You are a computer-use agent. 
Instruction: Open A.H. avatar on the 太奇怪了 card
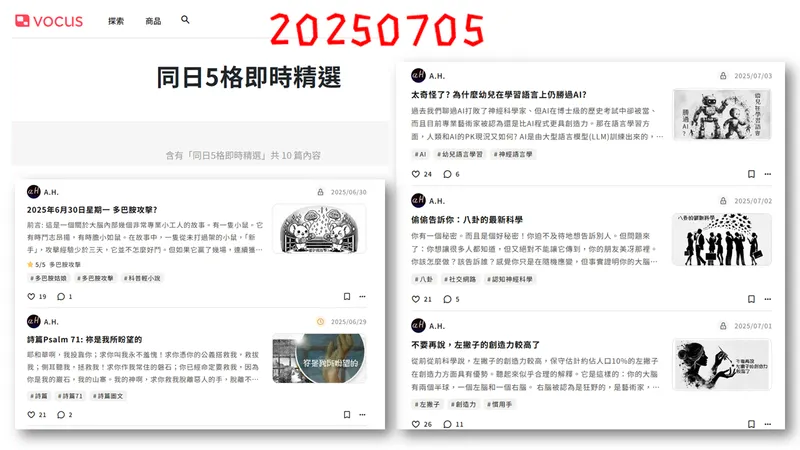(418, 76)
